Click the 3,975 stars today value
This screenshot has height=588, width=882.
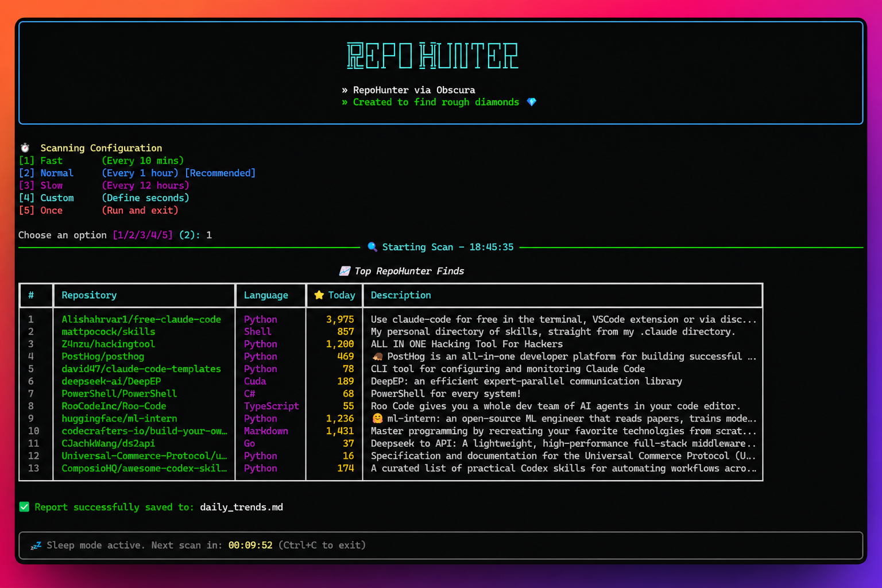click(x=340, y=319)
